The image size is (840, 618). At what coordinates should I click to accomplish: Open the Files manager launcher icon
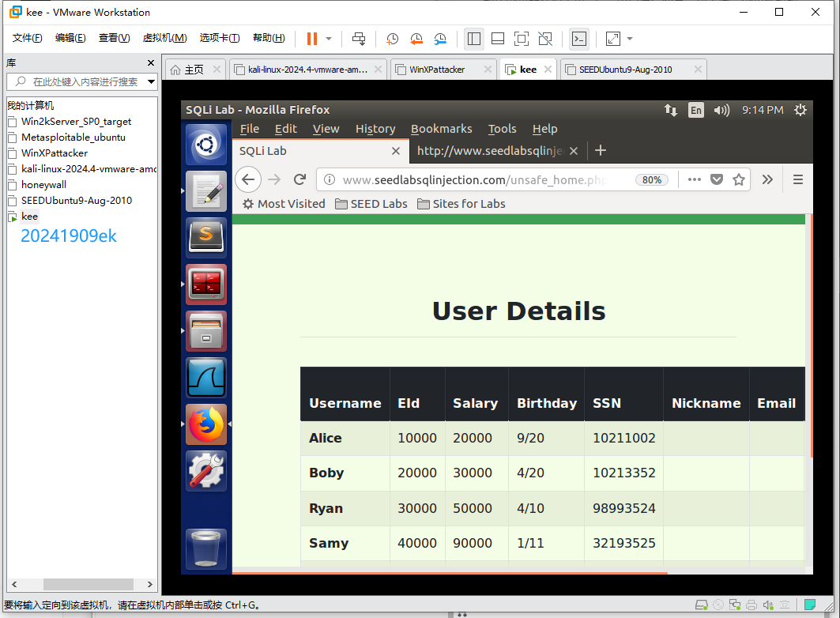click(x=206, y=331)
